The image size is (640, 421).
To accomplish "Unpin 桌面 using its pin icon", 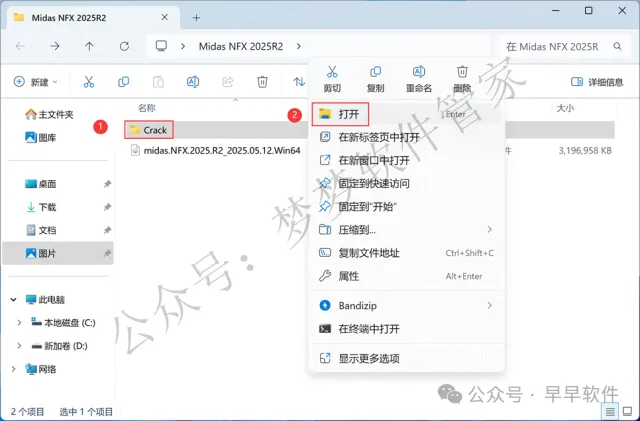I will pos(107,184).
